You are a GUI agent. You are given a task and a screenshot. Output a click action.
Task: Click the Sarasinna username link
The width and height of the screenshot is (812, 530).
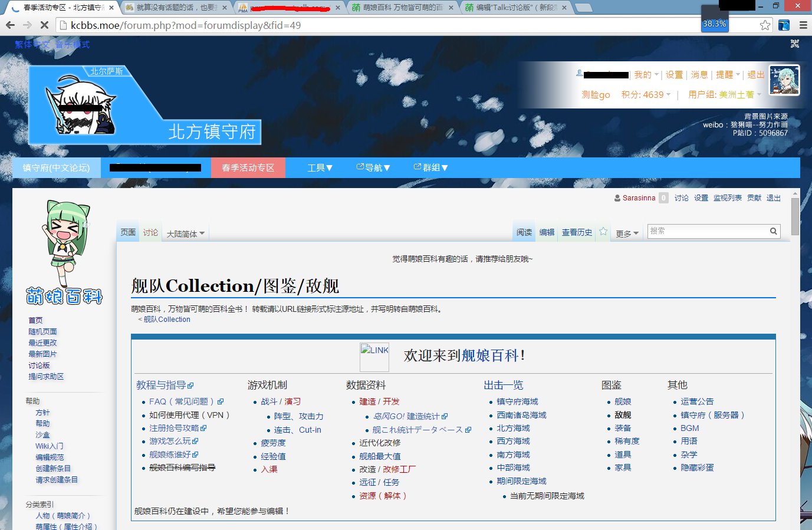[x=639, y=198]
